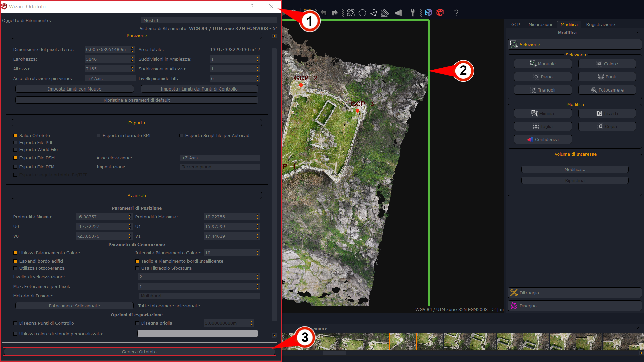Open the Confidenza visualization tool

pos(542,139)
